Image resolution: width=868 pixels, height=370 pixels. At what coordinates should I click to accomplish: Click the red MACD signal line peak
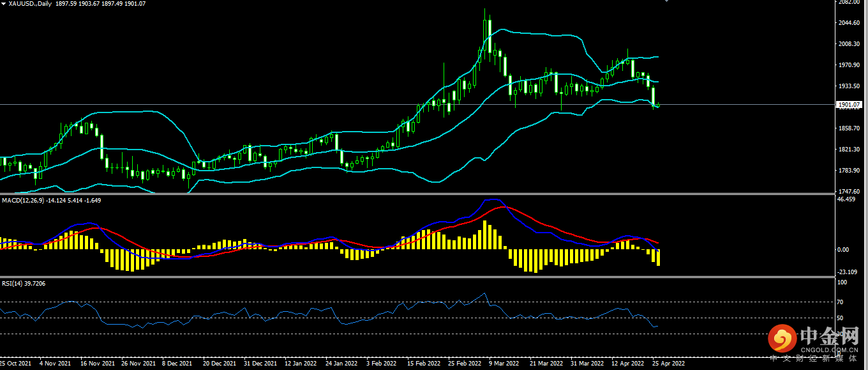point(504,206)
